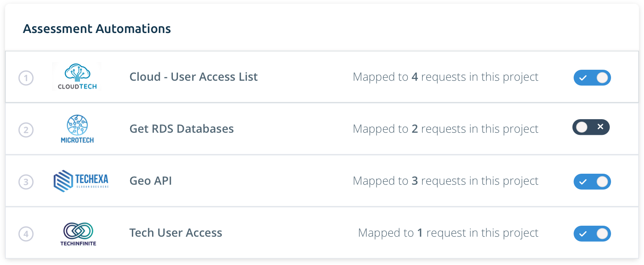The height and width of the screenshot is (265, 644).
Task: Switch off the Tech User Access toggle
Action: (592, 234)
